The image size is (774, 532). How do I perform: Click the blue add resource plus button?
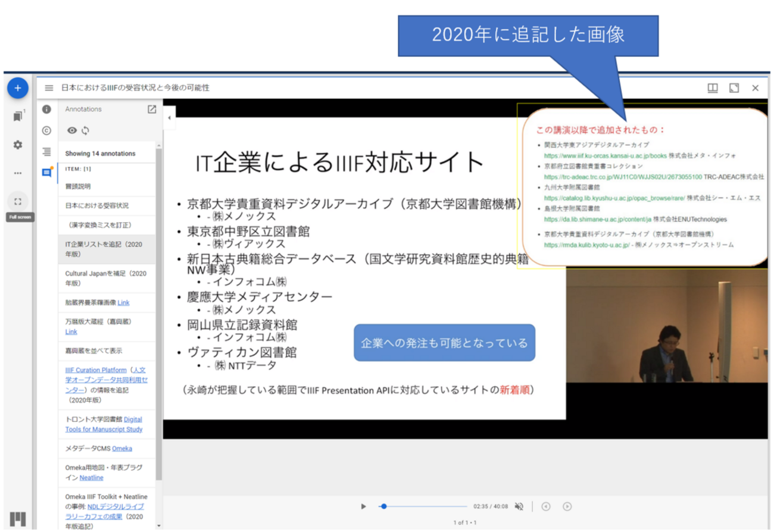pyautogui.click(x=18, y=88)
